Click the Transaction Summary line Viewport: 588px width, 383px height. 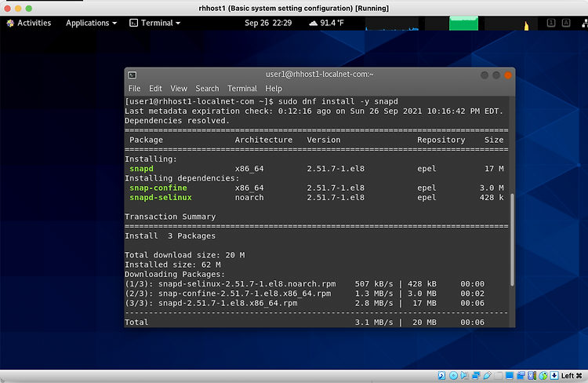[x=170, y=217]
